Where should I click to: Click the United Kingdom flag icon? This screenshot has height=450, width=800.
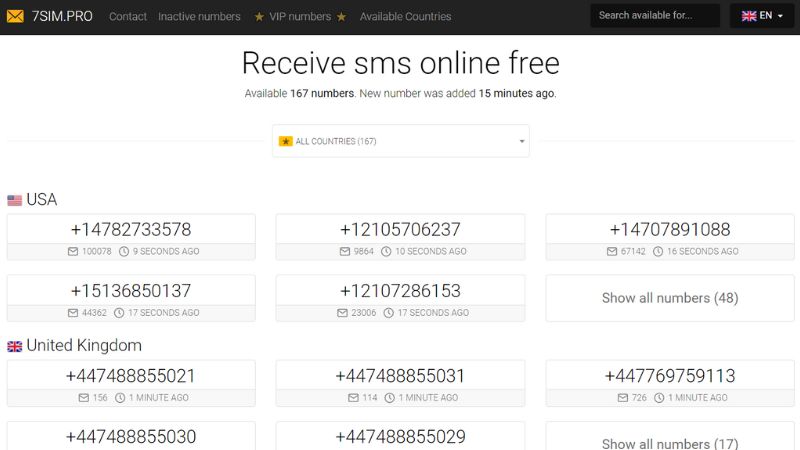(x=15, y=346)
